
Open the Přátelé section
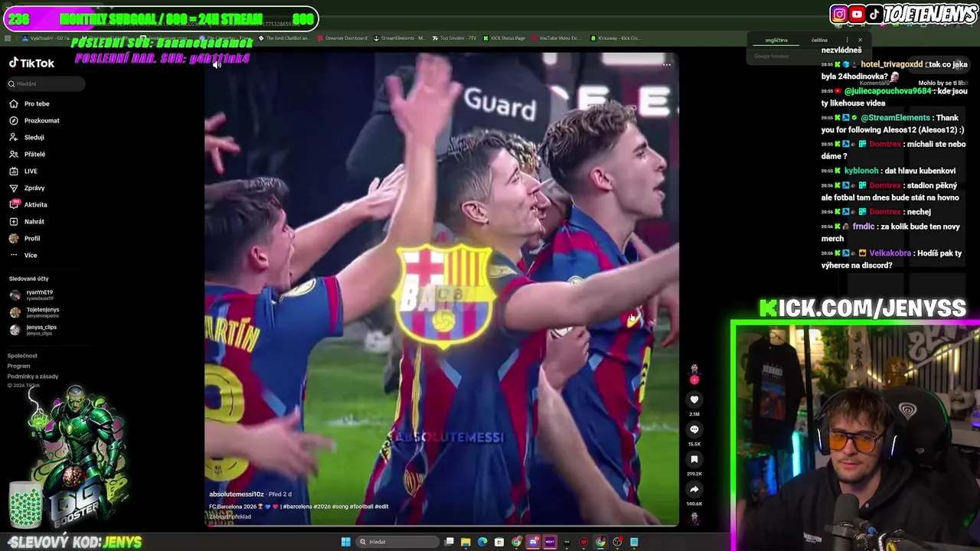[x=34, y=154]
